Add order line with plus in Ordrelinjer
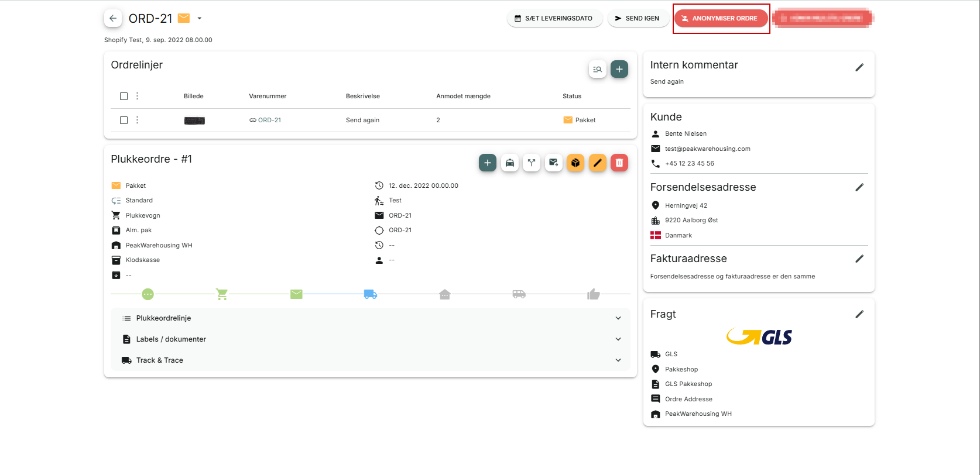 point(619,69)
